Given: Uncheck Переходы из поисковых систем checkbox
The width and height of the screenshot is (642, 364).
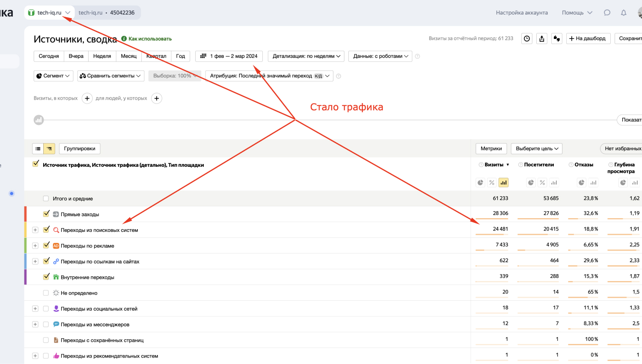Looking at the screenshot, I should (46, 229).
